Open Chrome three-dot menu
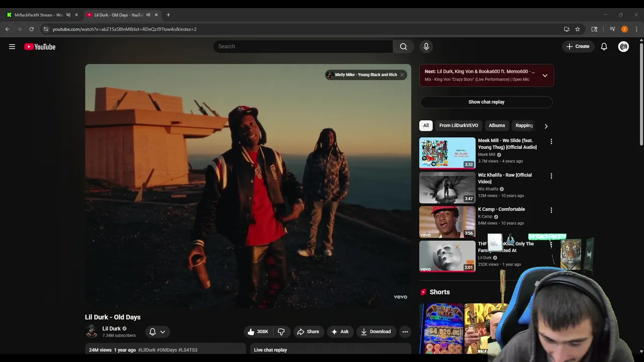 pos(636,29)
